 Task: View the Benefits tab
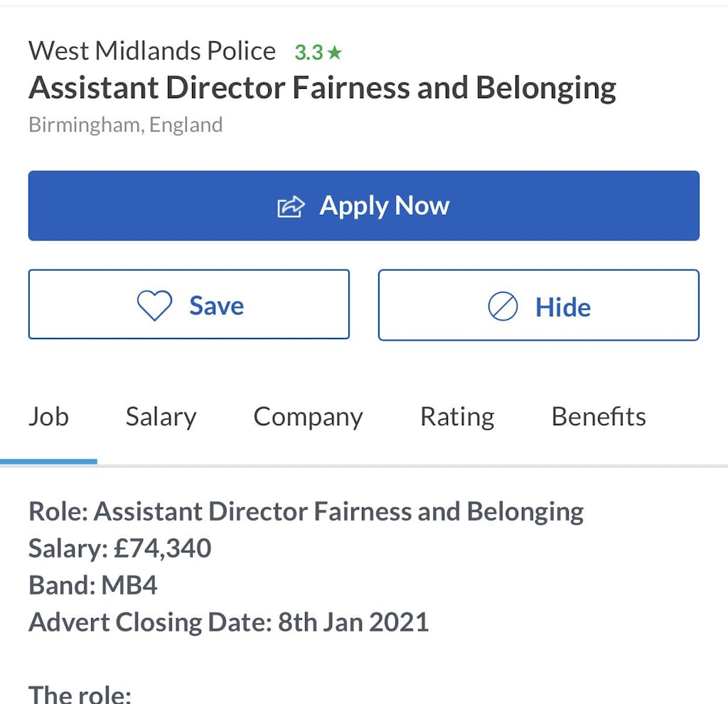[x=599, y=417]
